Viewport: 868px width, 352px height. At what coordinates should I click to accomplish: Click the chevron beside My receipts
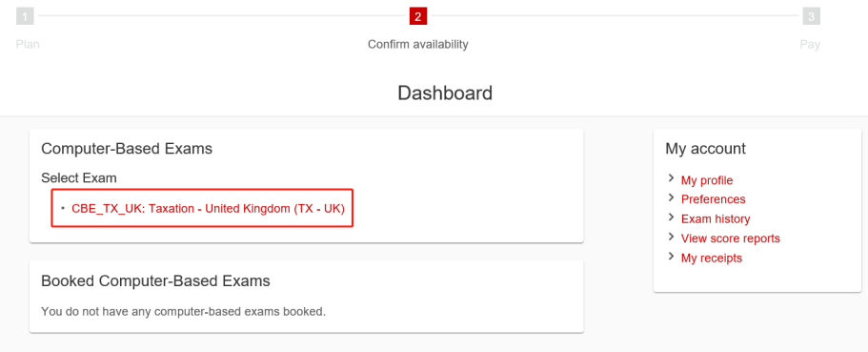tap(671, 256)
